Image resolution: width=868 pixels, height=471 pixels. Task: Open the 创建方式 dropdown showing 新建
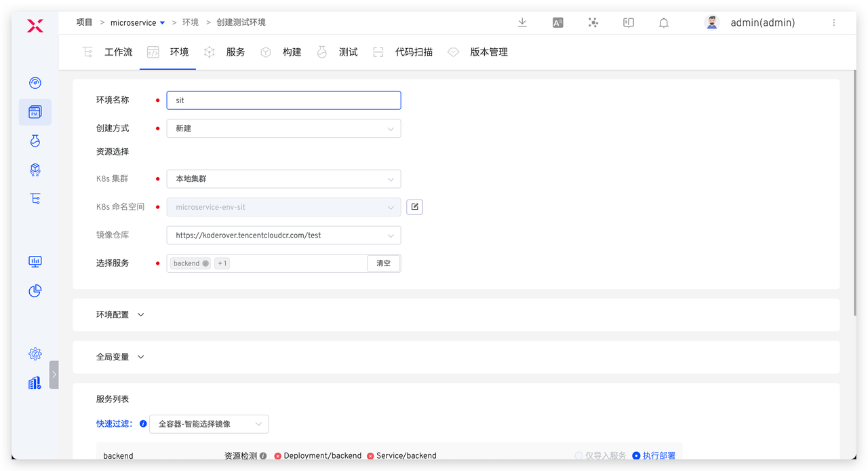tap(283, 128)
